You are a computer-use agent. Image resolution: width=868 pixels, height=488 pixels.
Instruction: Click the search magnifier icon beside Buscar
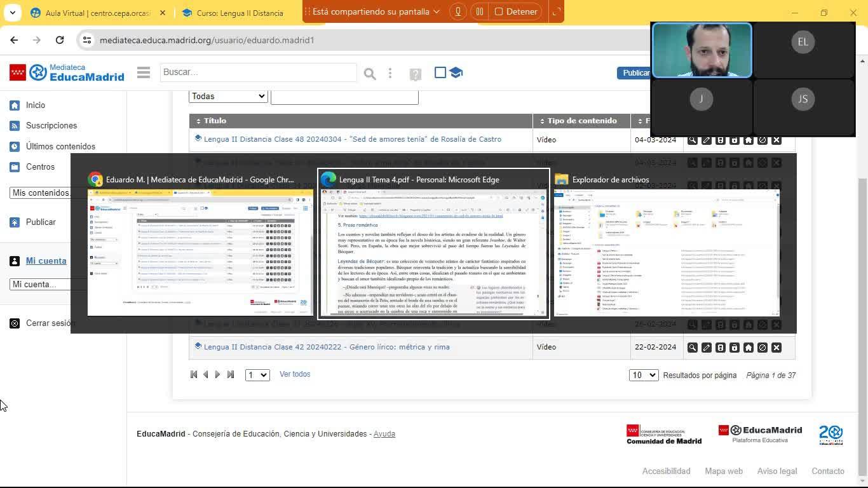pos(370,74)
